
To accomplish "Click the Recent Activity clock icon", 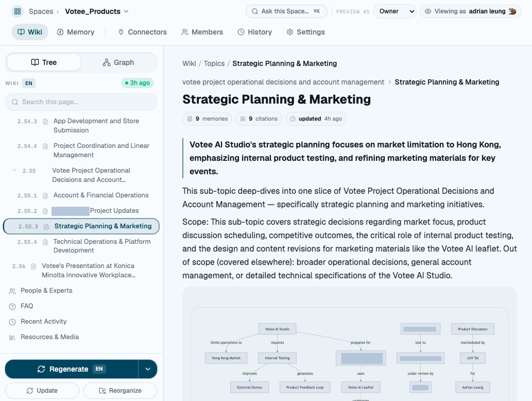I will point(12,322).
